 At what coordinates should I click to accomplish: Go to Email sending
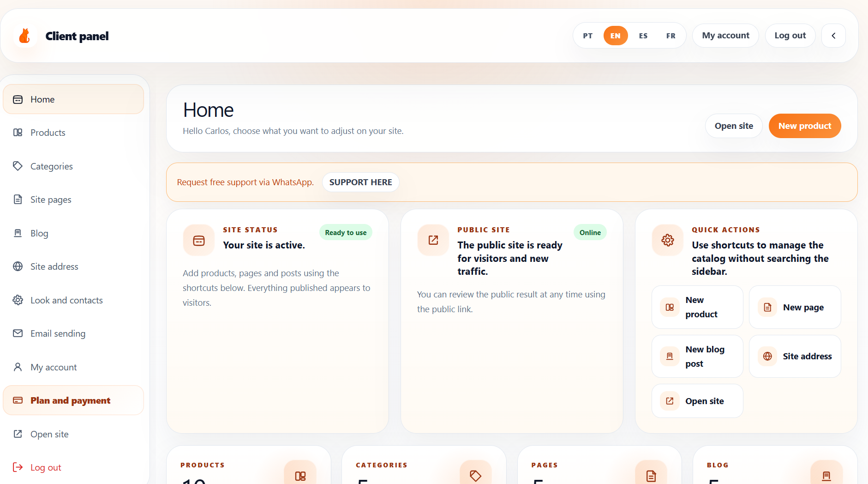(x=73, y=333)
